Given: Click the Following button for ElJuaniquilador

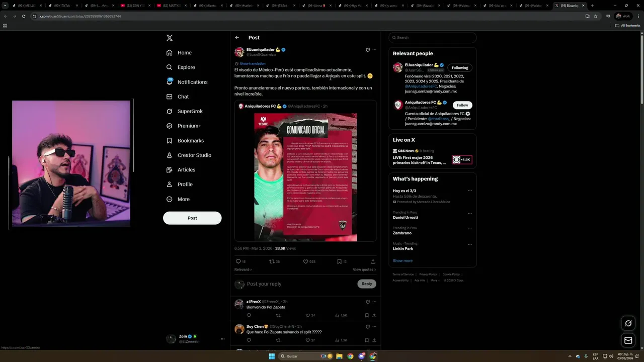Looking at the screenshot, I should pos(460,68).
